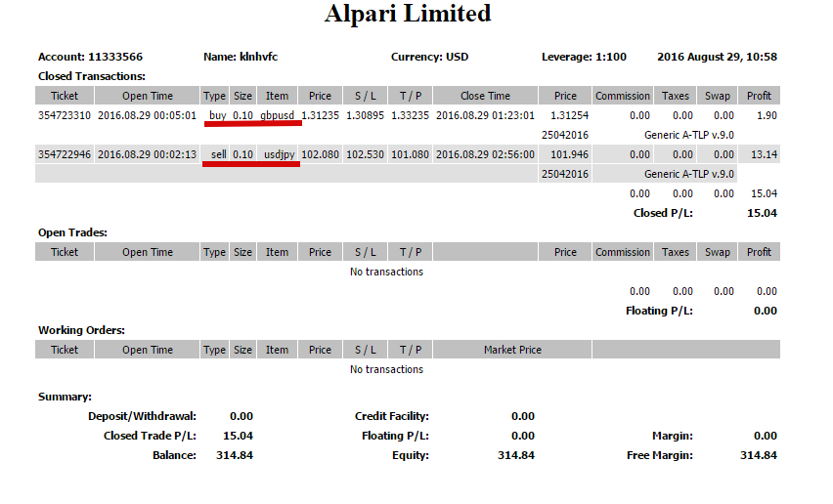Click Ticket header in Working Orders table
Screen dimensions: 833x504
65,350
